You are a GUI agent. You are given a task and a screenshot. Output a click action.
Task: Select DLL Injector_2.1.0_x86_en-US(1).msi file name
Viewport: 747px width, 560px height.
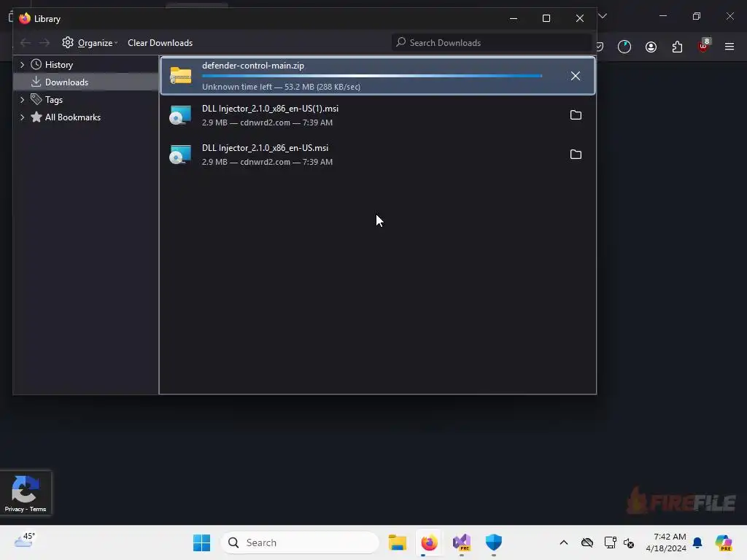click(270, 109)
